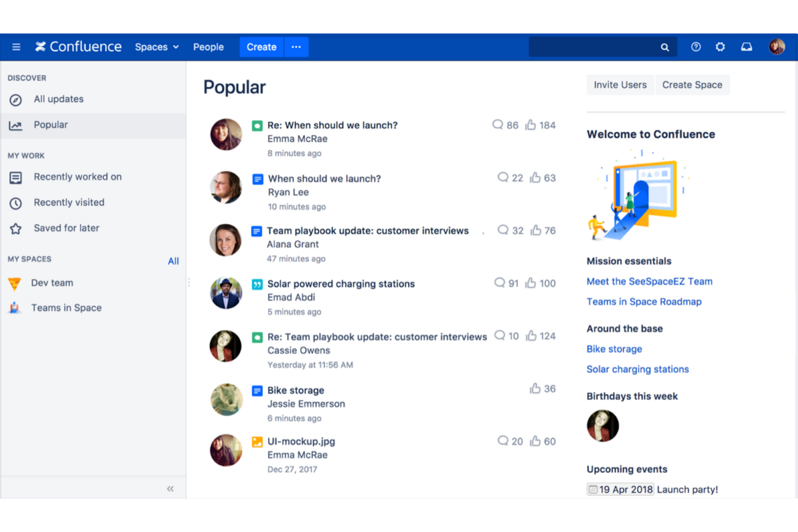The image size is (798, 532).
Task: Open the Teams in Space Roadmap link
Action: pyautogui.click(x=644, y=302)
